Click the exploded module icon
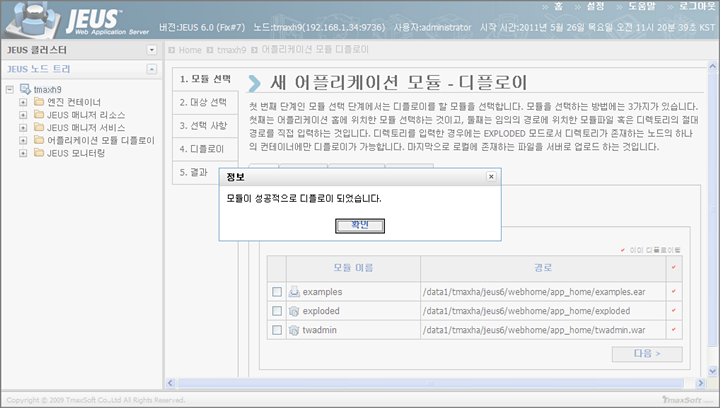 pyautogui.click(x=294, y=311)
